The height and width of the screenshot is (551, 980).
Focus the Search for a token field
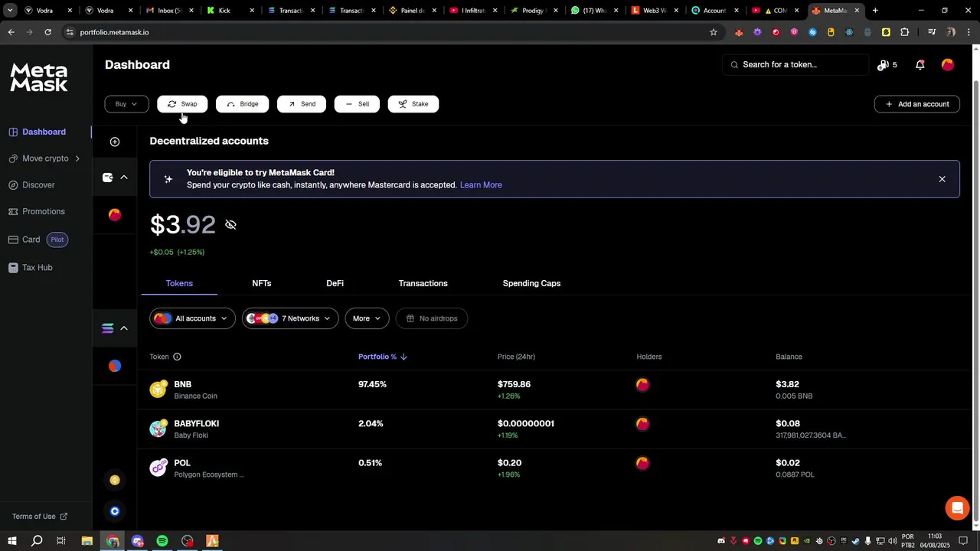(795, 65)
